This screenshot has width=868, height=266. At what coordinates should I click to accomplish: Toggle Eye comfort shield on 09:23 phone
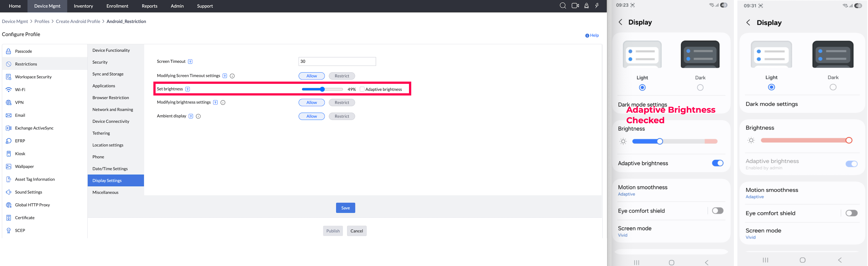point(718,211)
